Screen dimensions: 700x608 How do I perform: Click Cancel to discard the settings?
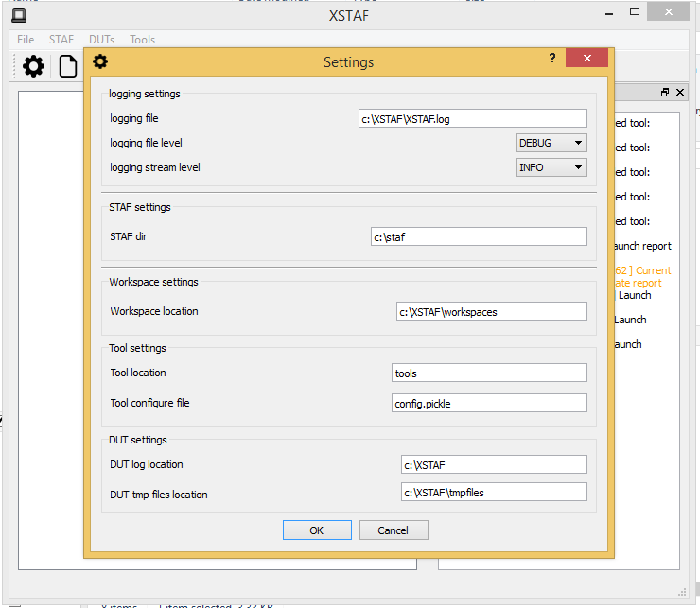[x=394, y=530]
